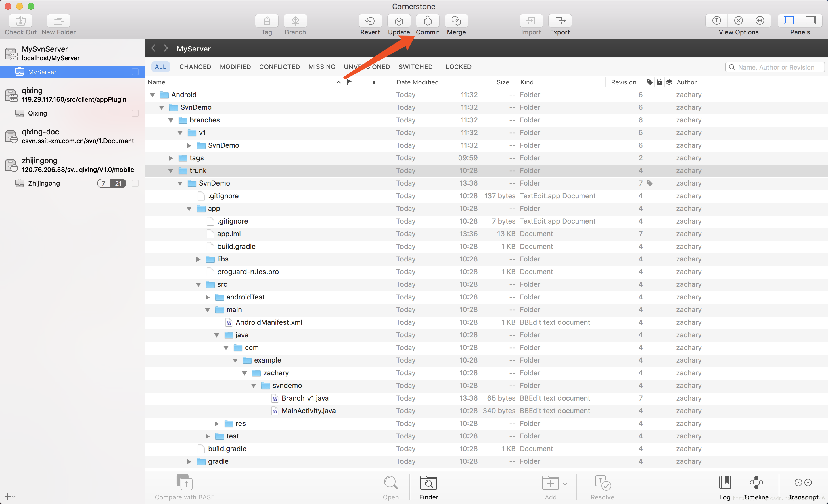
Task: Select the MISSING filter tab
Action: click(322, 67)
